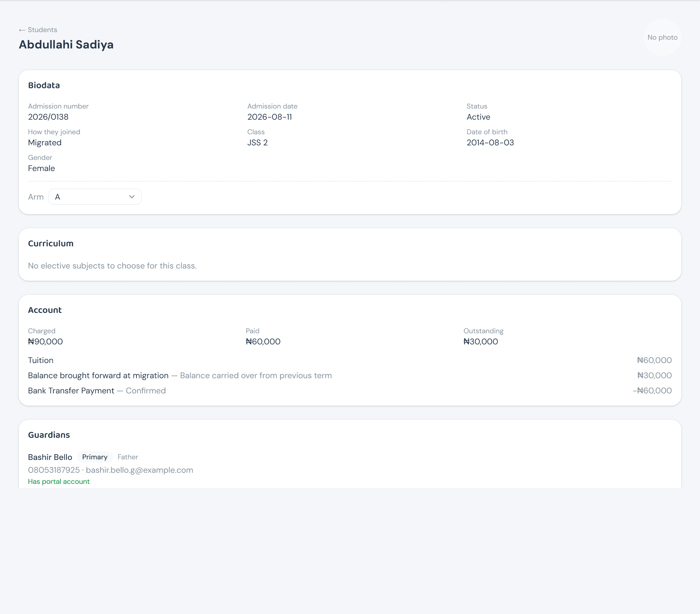The image size is (700, 614).
Task: Open the Arm dropdown showing A
Action: pos(95,197)
